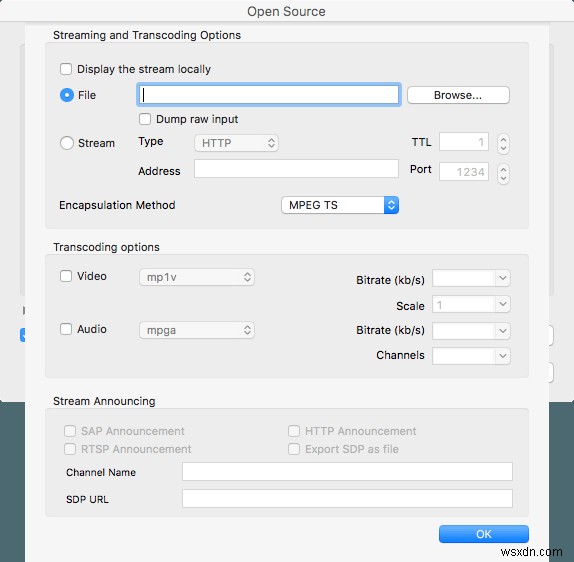
Task: Tick the RTSP Announcement checkbox
Action: coord(70,449)
